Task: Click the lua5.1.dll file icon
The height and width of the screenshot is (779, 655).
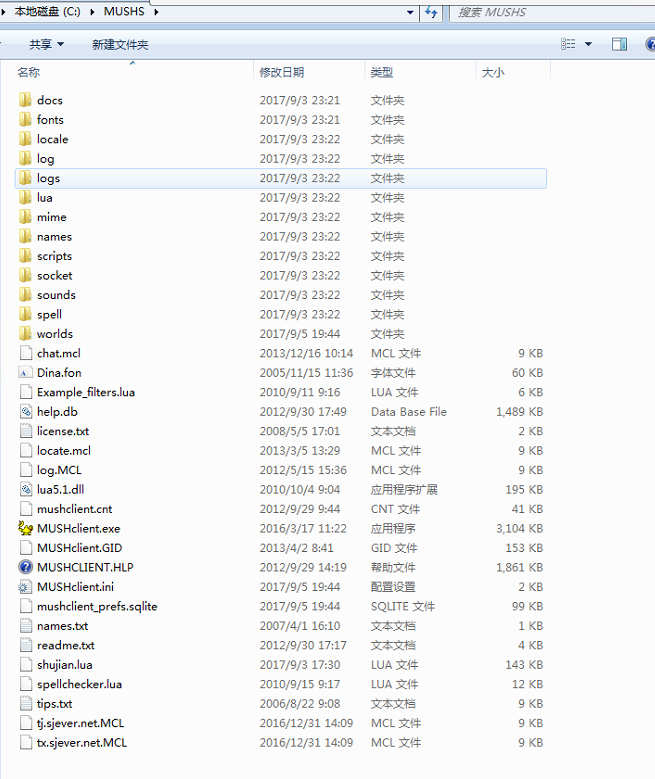Action: [x=25, y=489]
